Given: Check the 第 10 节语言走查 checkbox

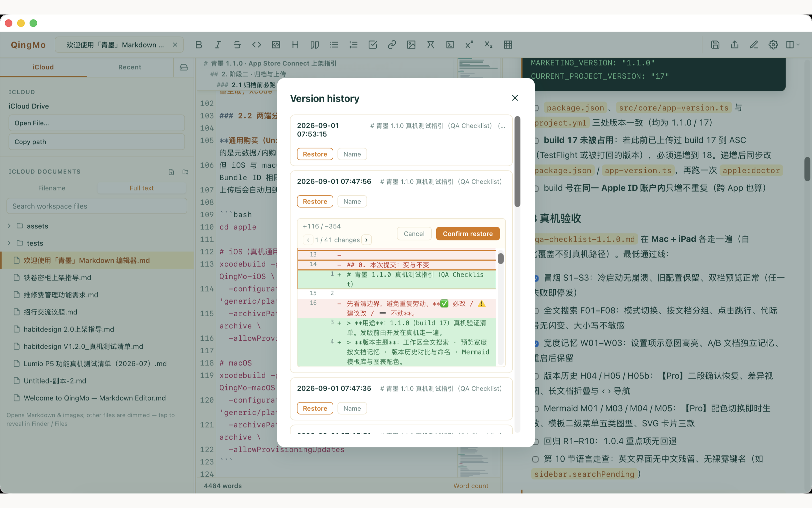Looking at the screenshot, I should (535, 459).
